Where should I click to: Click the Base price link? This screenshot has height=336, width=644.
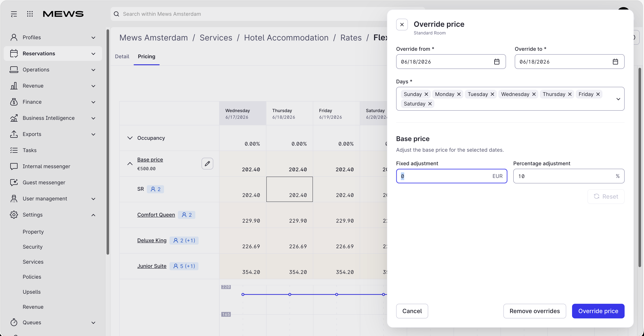coord(150,160)
